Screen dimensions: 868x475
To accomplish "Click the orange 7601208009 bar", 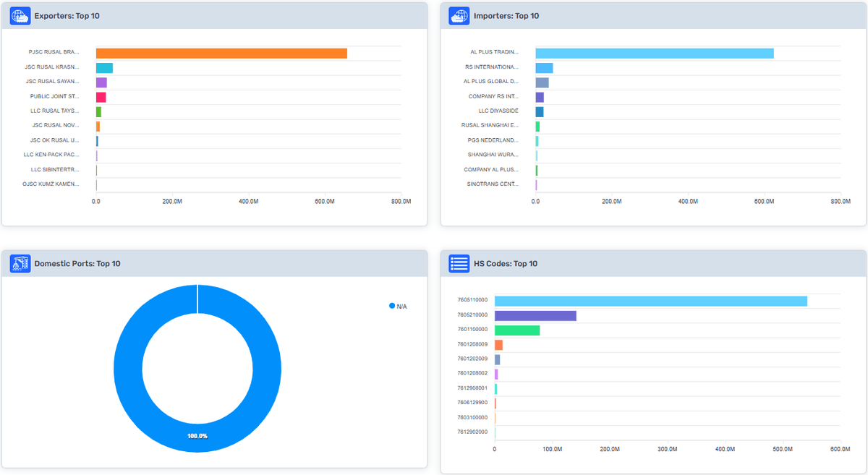I will (x=498, y=345).
